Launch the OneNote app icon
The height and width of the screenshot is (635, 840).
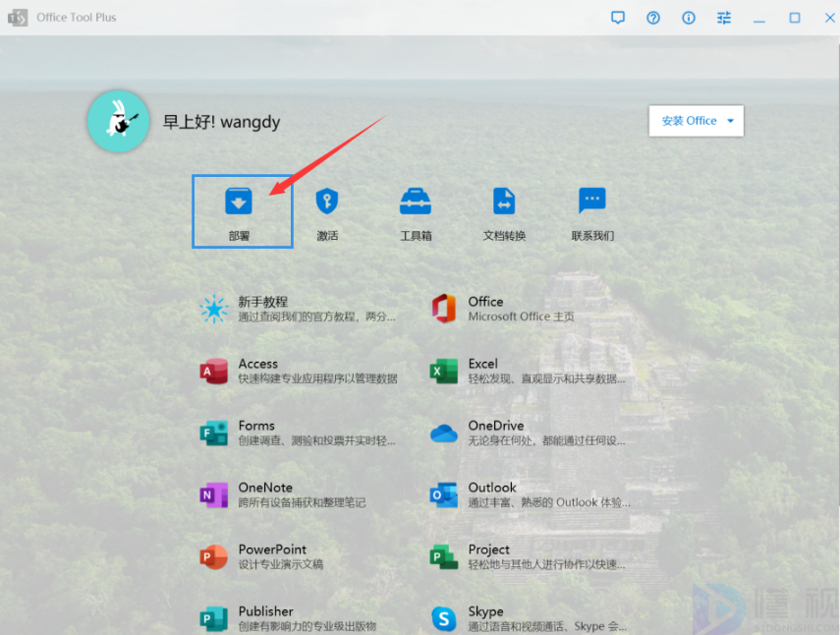tap(214, 494)
